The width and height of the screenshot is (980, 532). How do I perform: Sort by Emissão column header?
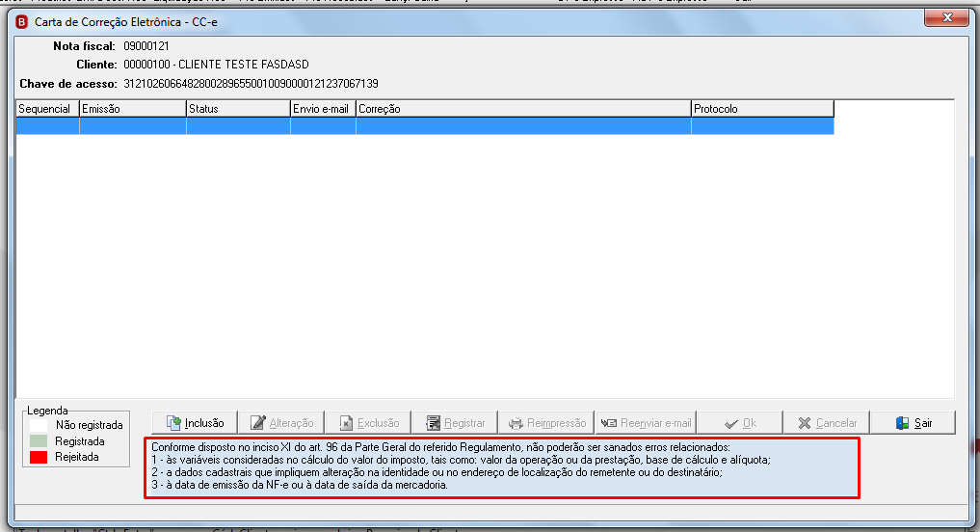coord(133,109)
